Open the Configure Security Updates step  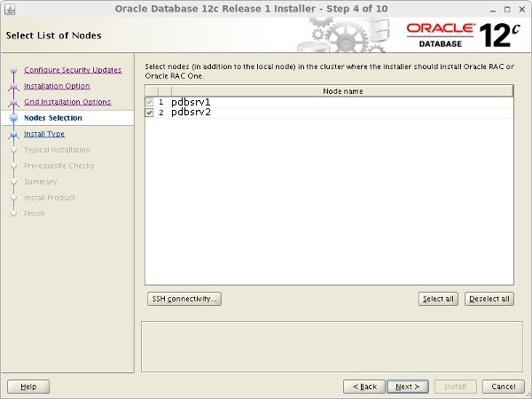pos(73,70)
